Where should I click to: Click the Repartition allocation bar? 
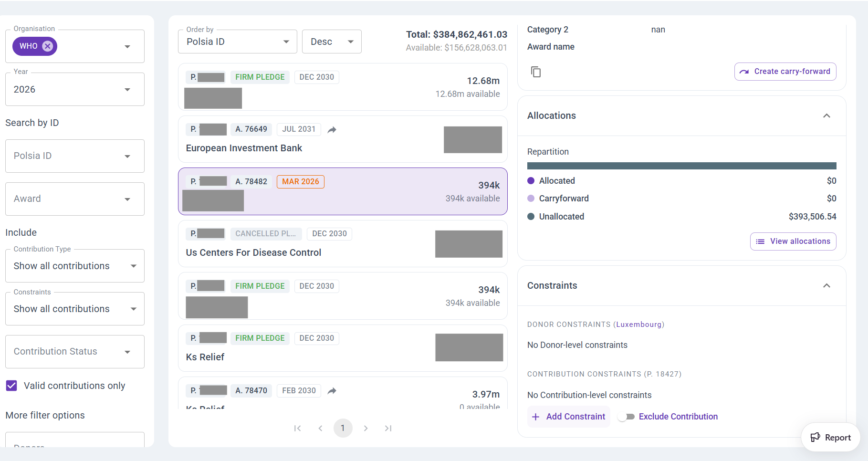click(x=681, y=166)
